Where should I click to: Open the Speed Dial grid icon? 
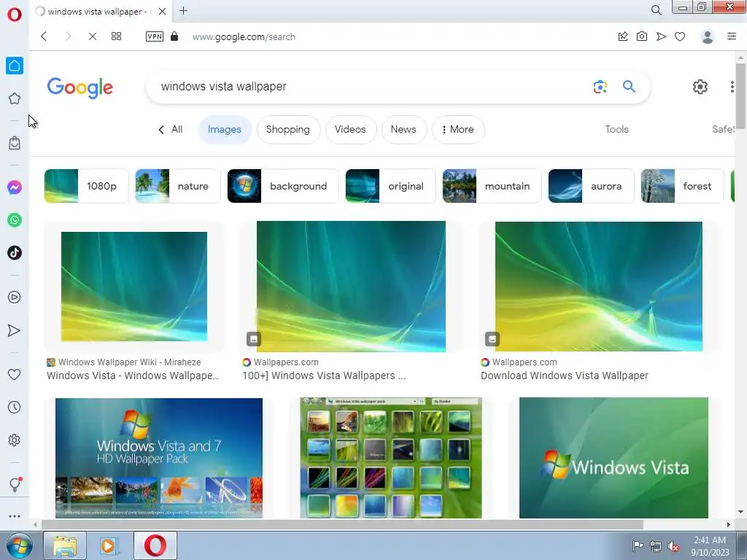(x=116, y=36)
